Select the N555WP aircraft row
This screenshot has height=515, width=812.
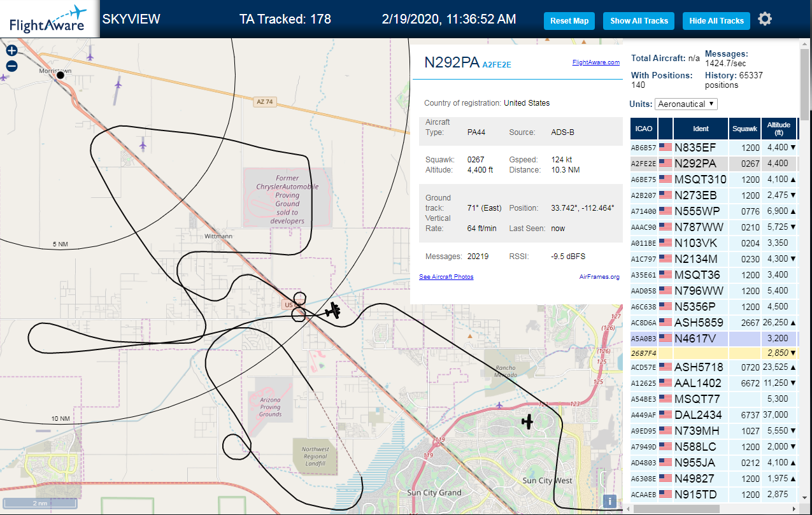click(x=714, y=211)
